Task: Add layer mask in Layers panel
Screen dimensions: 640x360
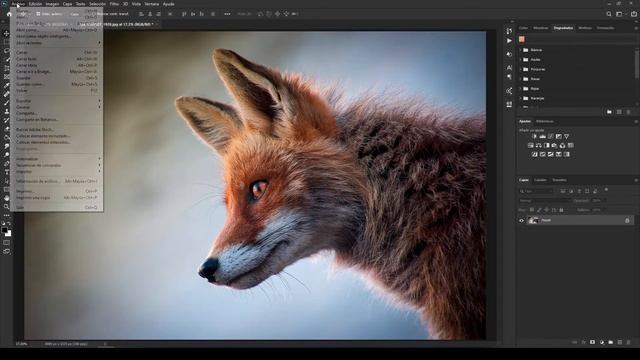Action: tap(593, 342)
